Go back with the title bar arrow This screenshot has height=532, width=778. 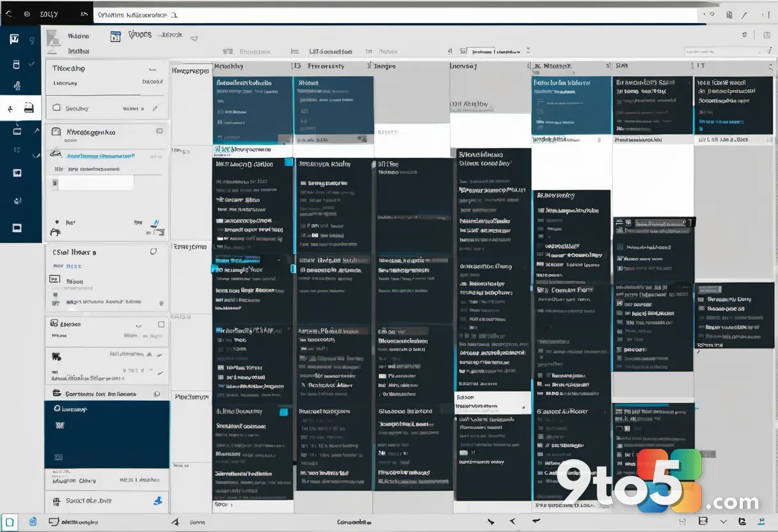(x=9, y=13)
